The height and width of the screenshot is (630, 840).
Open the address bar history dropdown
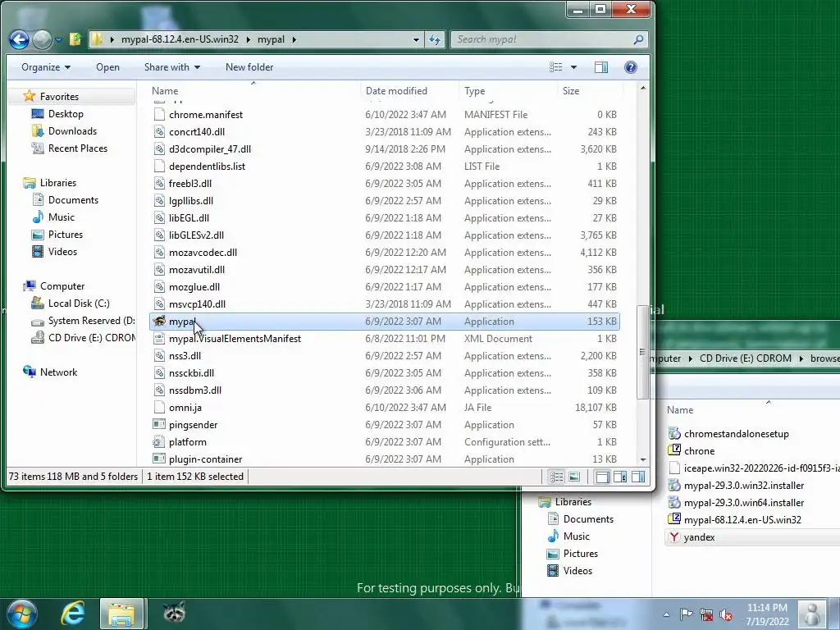click(416, 39)
